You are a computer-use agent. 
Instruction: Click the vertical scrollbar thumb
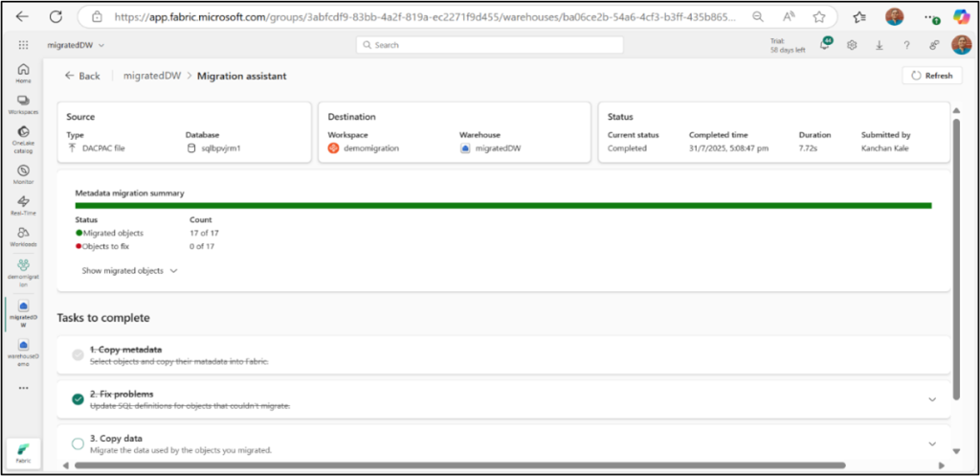(956, 258)
